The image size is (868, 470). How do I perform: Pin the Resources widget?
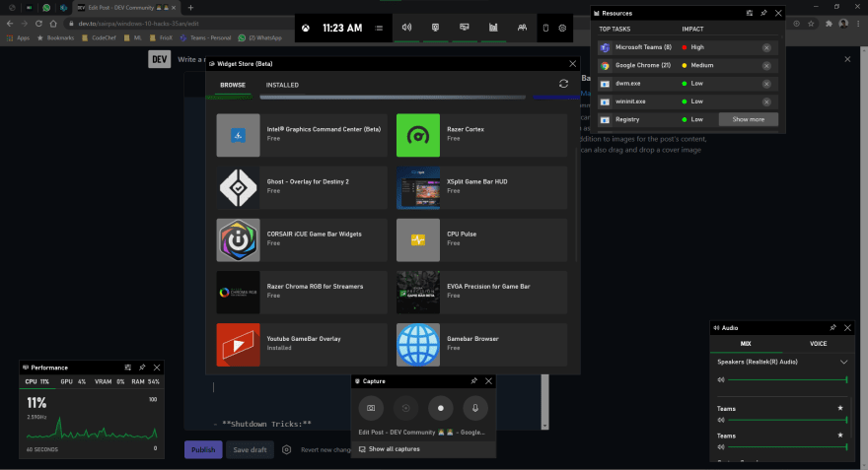(763, 13)
